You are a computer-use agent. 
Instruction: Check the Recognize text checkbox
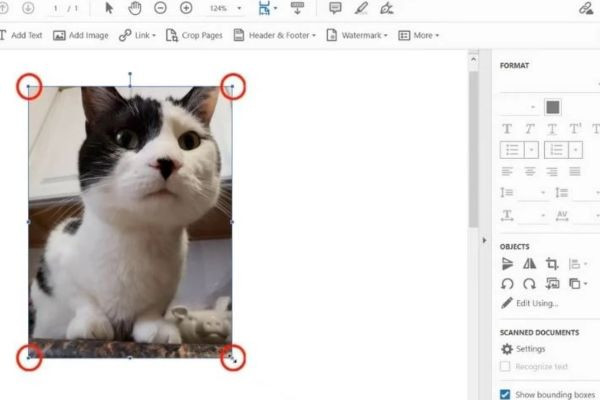[505, 366]
